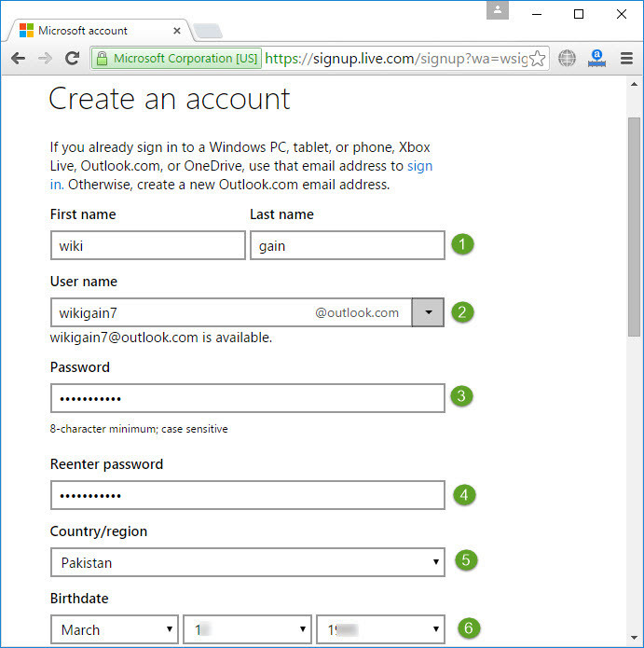The height and width of the screenshot is (648, 644).
Task: Click the address bar URL
Action: pos(396,58)
